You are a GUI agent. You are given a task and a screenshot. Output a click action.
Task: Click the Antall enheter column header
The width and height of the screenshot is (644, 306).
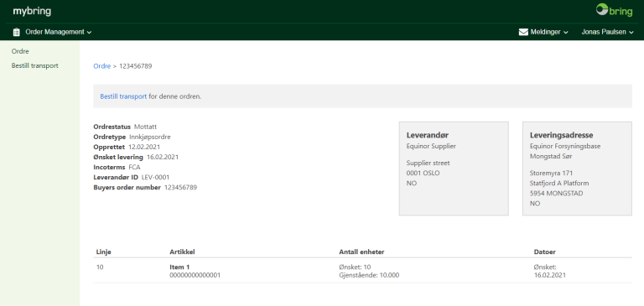coord(361,252)
